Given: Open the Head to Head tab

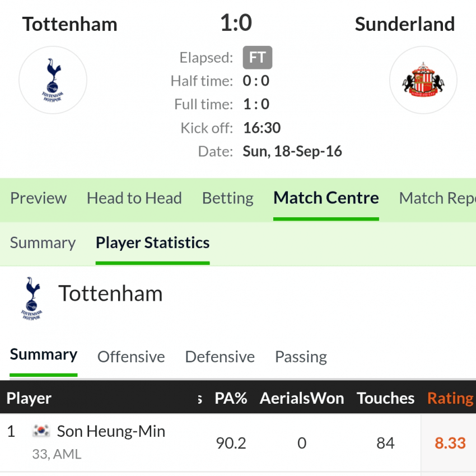Looking at the screenshot, I should [134, 198].
